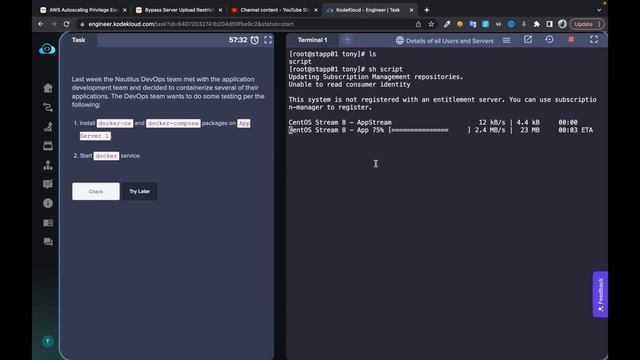Close the Channel content YouTube tab

(x=316, y=10)
